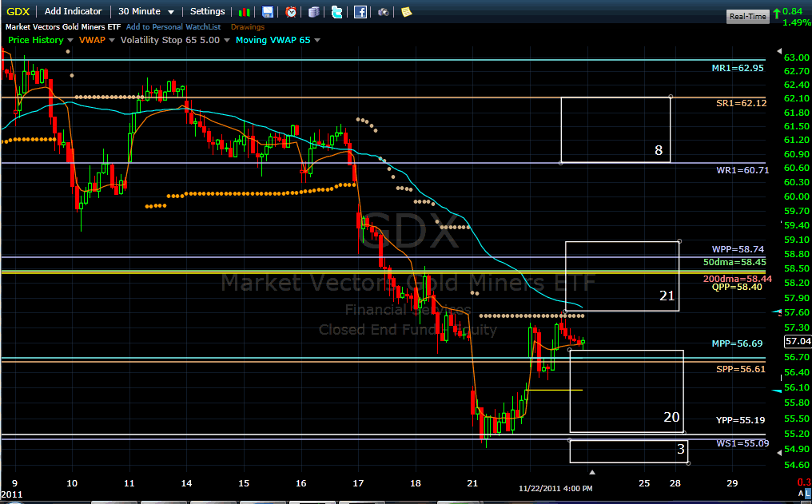Screen dimensions: 812x504
Task: Open the 30 Minute time frame dropdown
Action: pyautogui.click(x=146, y=11)
